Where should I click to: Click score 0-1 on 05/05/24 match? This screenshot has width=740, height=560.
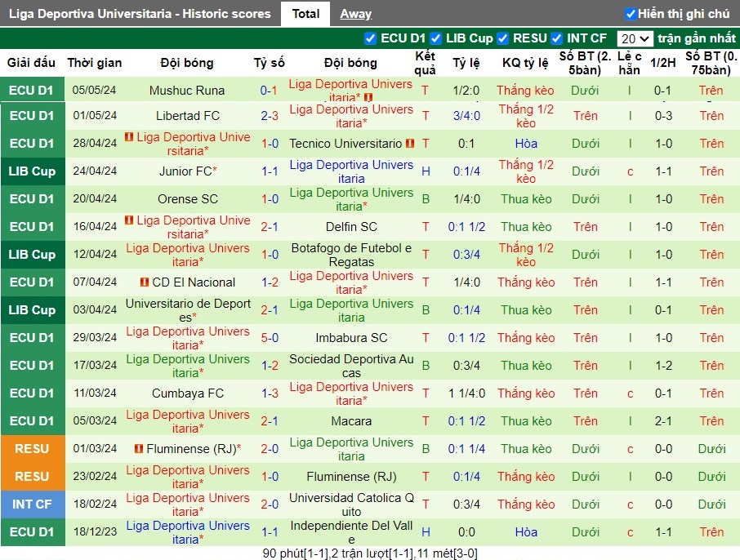click(x=269, y=90)
